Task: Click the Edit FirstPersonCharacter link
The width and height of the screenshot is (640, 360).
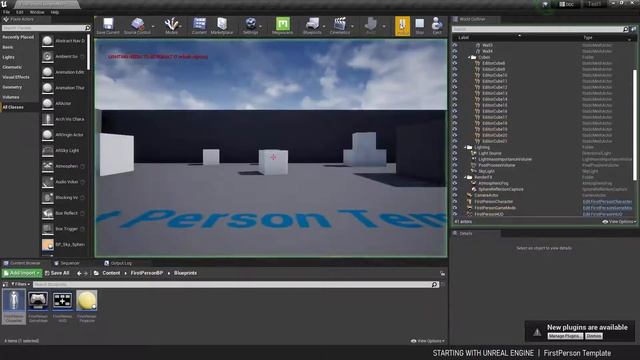Action: point(607,202)
